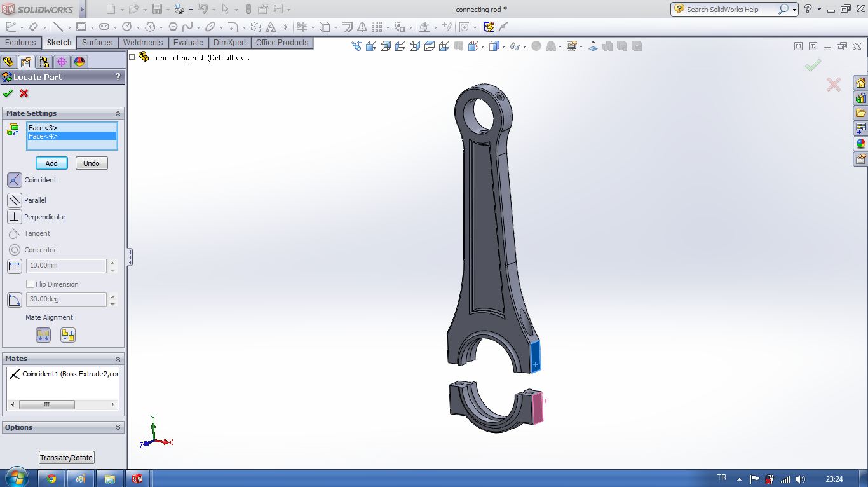This screenshot has width=868, height=487.
Task: Click the Translate/Rotate button
Action: 66,458
